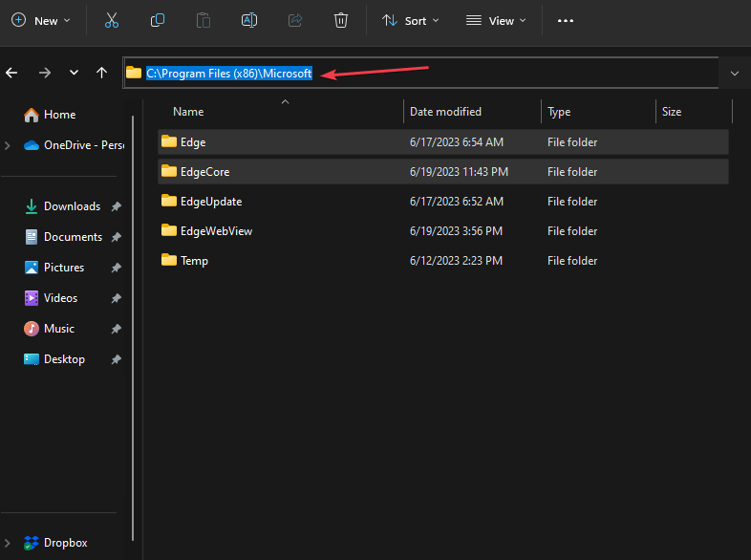The height and width of the screenshot is (560, 751).
Task: Click File folder type of EdgeWebView
Action: click(x=572, y=231)
